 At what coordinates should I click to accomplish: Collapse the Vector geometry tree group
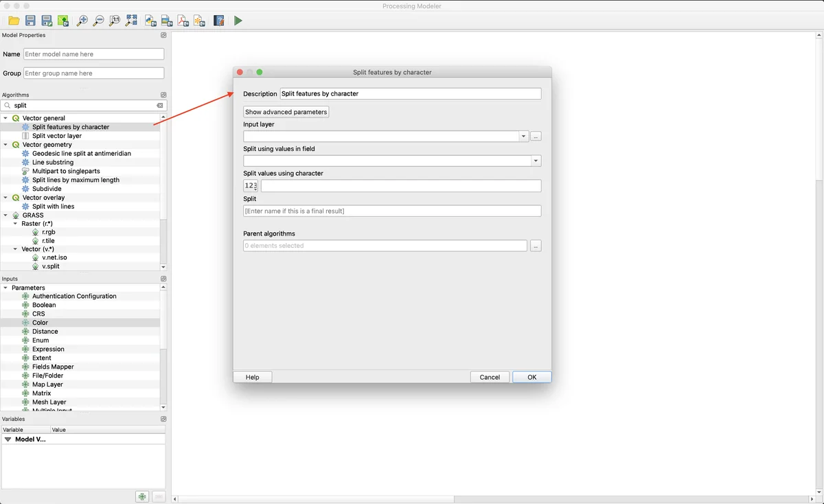pos(5,145)
